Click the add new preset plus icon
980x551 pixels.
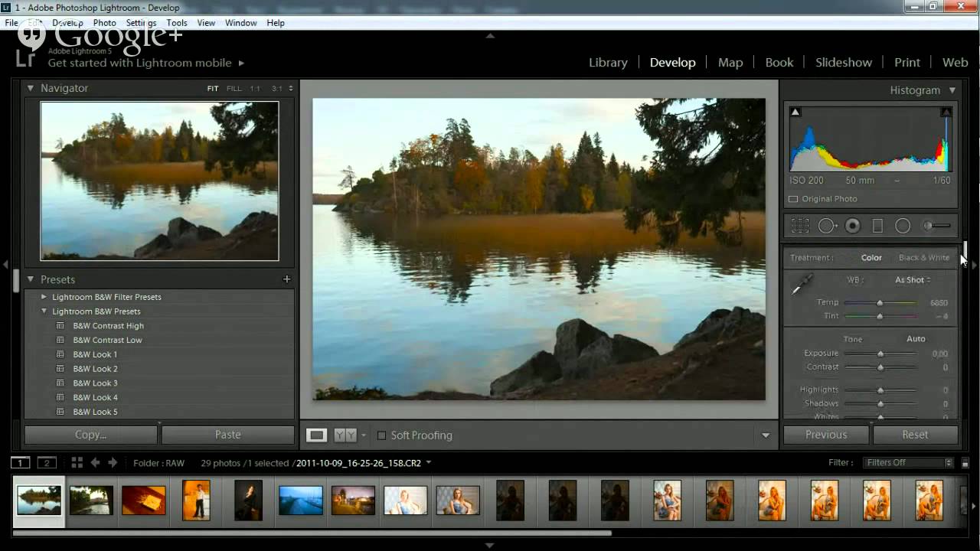(286, 279)
